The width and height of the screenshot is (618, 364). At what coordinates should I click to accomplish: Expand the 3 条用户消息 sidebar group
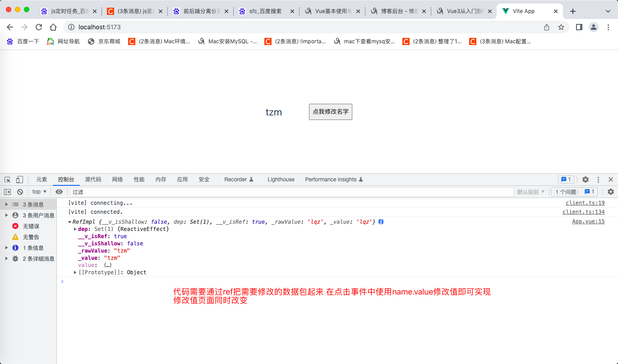coord(6,215)
